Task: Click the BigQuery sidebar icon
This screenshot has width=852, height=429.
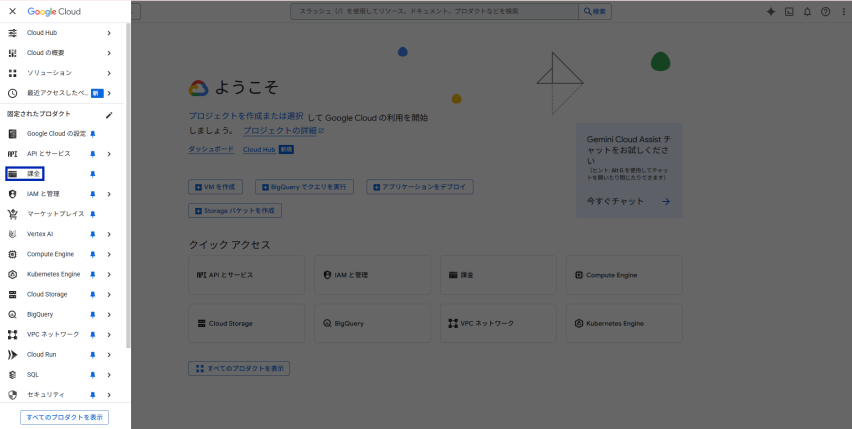Action: point(12,314)
